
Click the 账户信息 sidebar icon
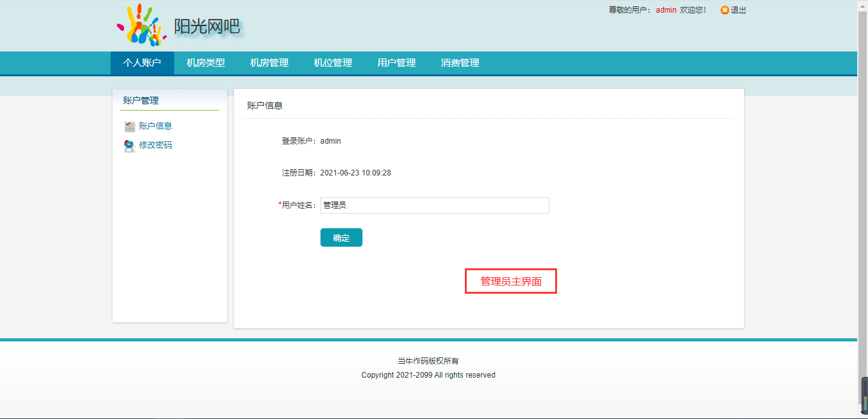(x=130, y=127)
